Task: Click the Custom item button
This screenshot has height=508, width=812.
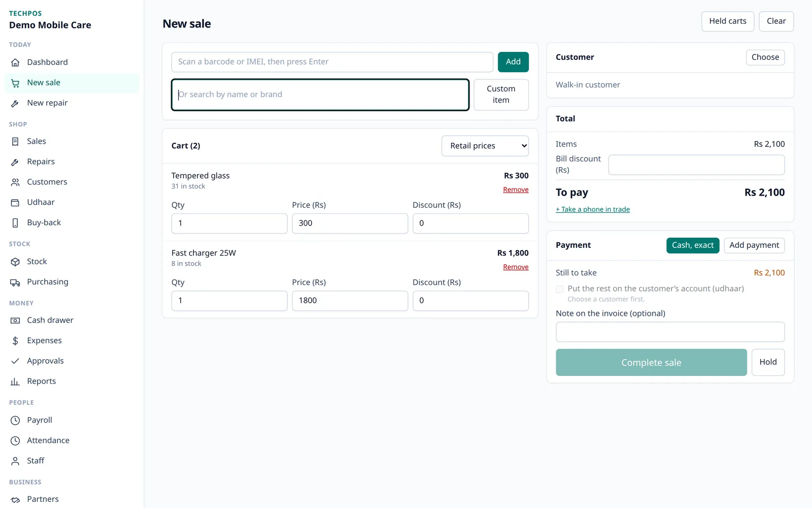Action: tap(501, 94)
